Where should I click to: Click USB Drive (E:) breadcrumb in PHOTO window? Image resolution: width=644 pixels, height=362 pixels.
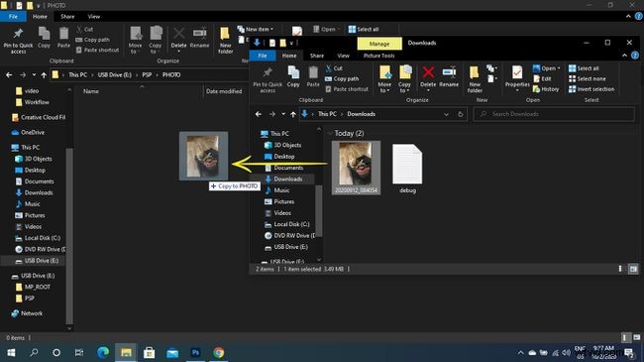(115, 74)
